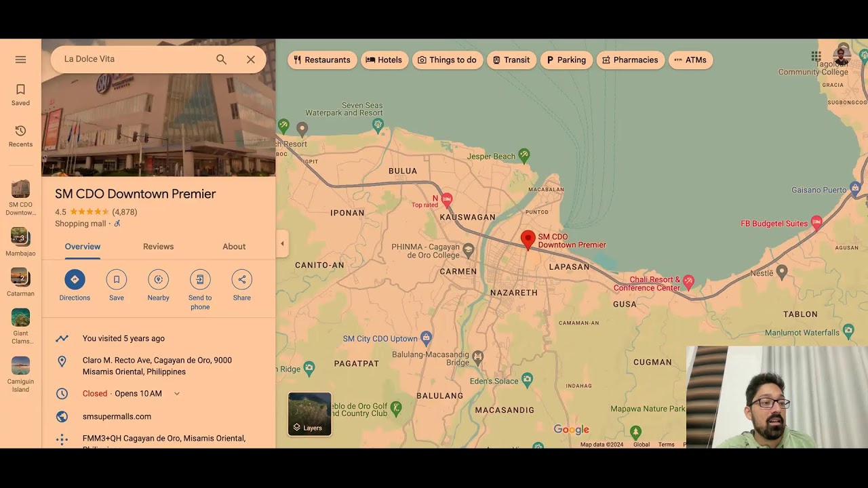The width and height of the screenshot is (868, 488).
Task: Switch to the Overview tab
Action: [x=83, y=247]
